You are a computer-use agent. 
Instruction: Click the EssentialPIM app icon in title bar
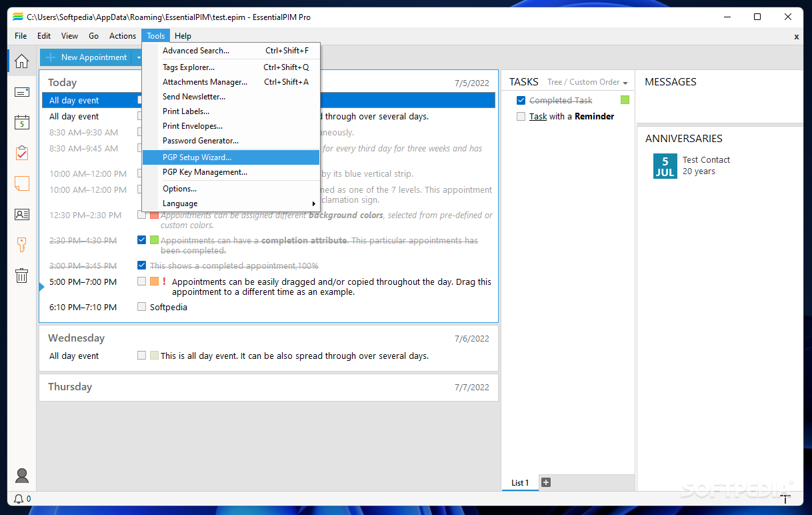[x=18, y=17]
